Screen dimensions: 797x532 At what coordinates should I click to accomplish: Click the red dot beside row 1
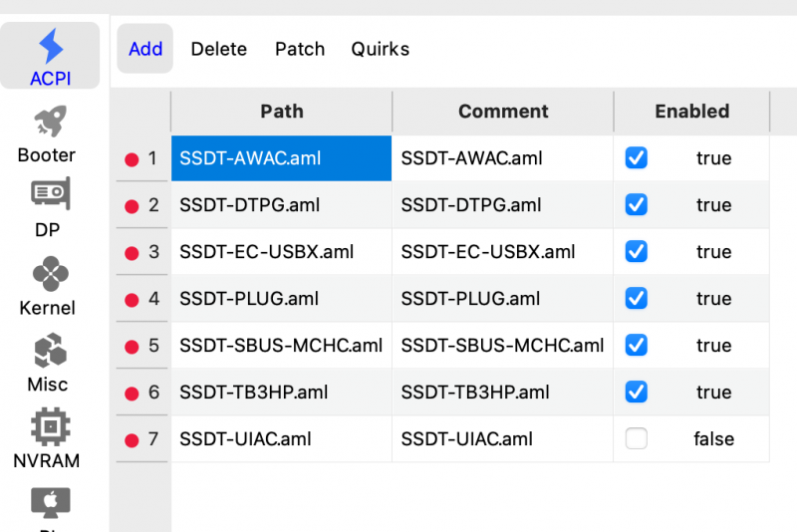click(x=131, y=158)
